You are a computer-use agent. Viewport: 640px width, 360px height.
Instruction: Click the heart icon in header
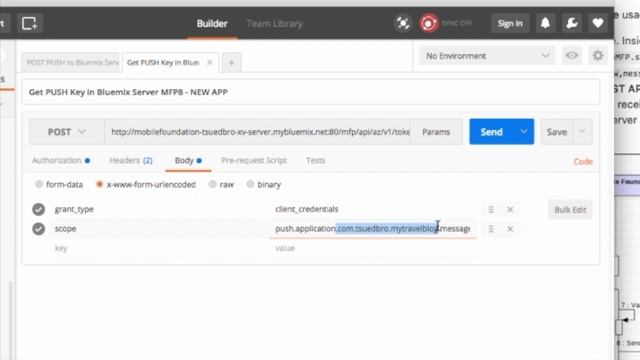(x=598, y=23)
